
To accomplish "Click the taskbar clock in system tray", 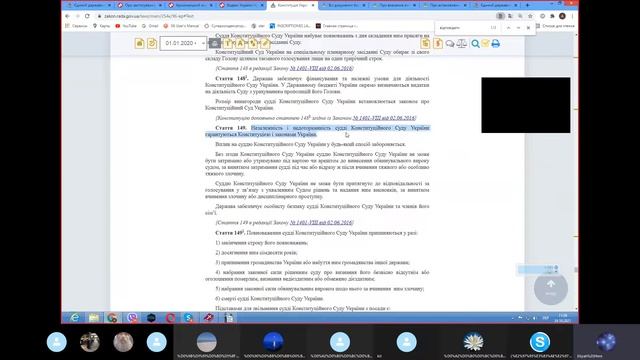I will click(562, 318).
